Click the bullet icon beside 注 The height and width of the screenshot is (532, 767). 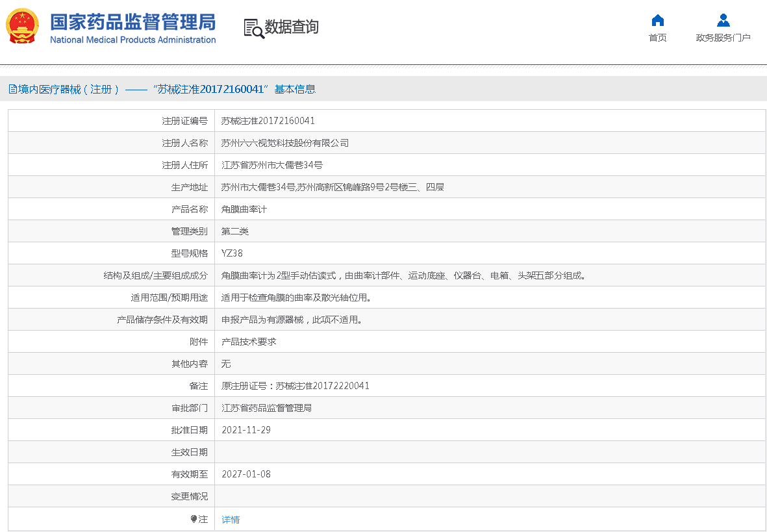(194, 519)
